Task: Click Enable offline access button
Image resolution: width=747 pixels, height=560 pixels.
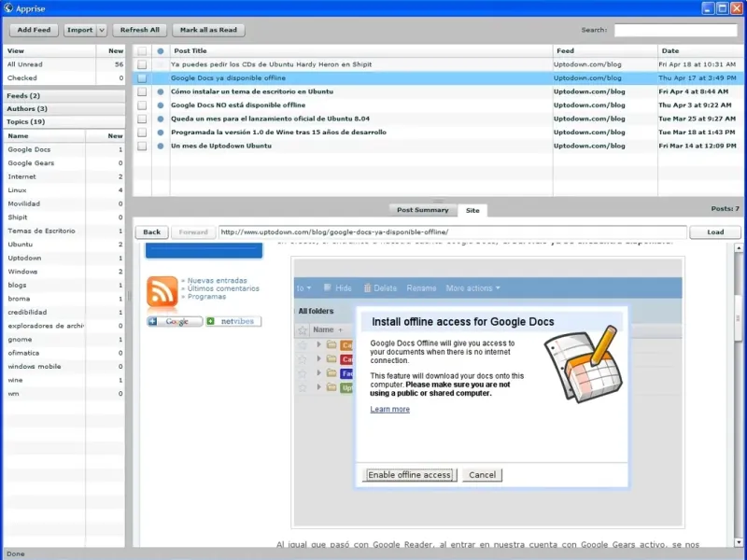Action: (x=409, y=475)
